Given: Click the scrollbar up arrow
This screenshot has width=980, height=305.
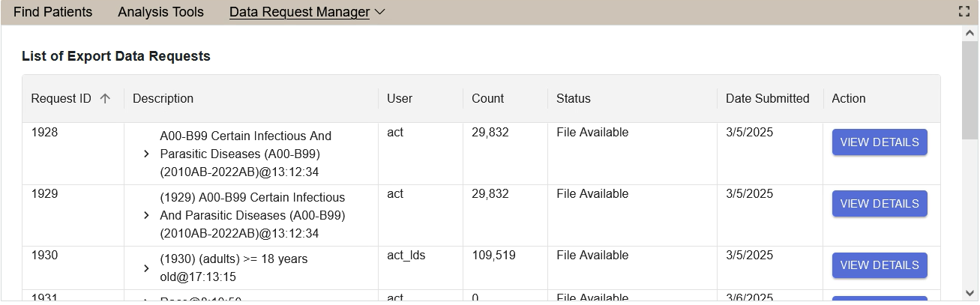Looking at the screenshot, I should point(970,34).
